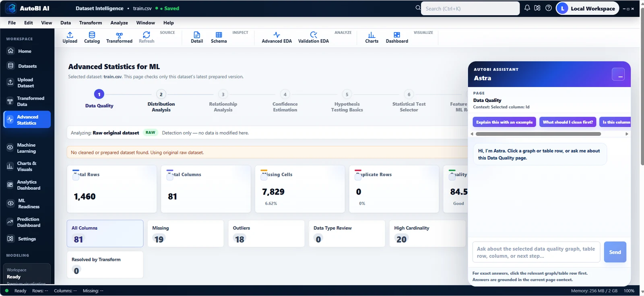Open the Analyze menu

point(119,23)
